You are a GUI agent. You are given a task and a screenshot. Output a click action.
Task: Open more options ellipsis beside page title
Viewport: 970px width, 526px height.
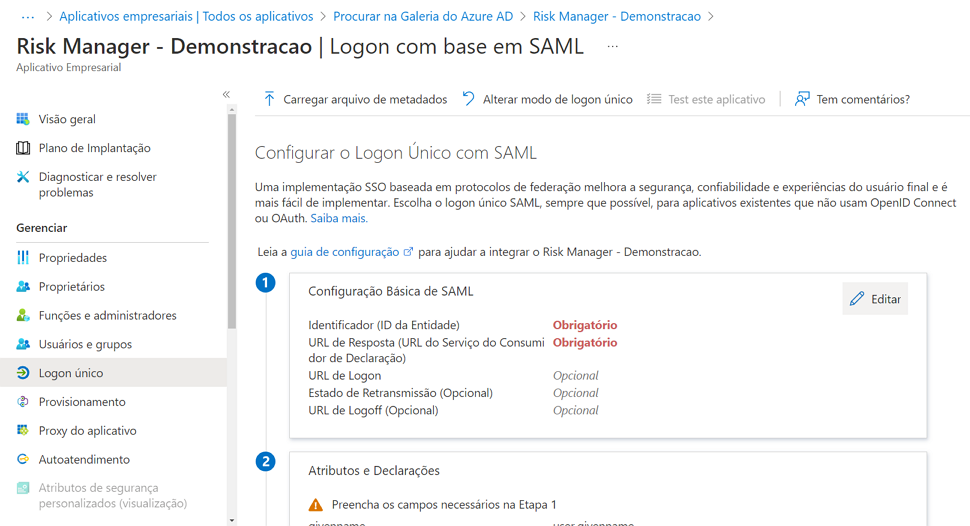click(612, 46)
